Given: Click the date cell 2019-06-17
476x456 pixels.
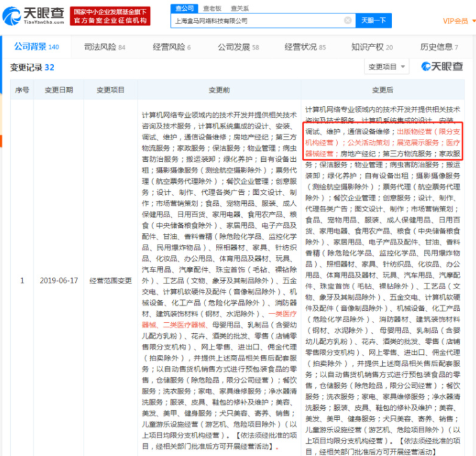Looking at the screenshot, I should tap(59, 280).
